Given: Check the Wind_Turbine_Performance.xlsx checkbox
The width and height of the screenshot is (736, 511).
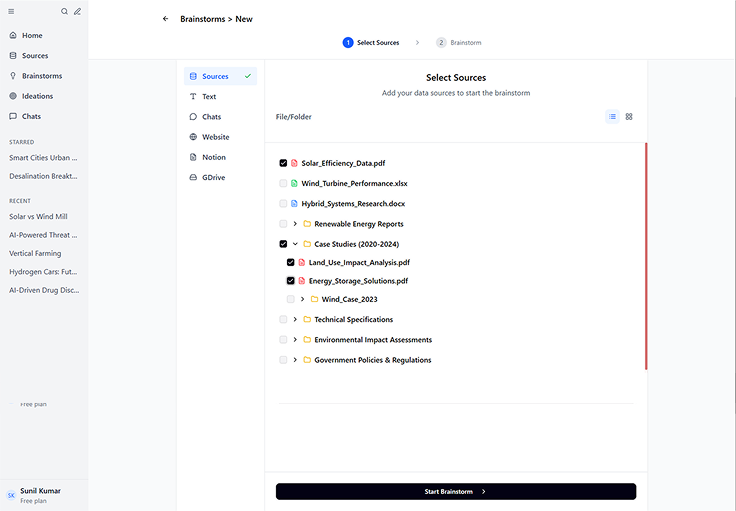Looking at the screenshot, I should (x=284, y=184).
